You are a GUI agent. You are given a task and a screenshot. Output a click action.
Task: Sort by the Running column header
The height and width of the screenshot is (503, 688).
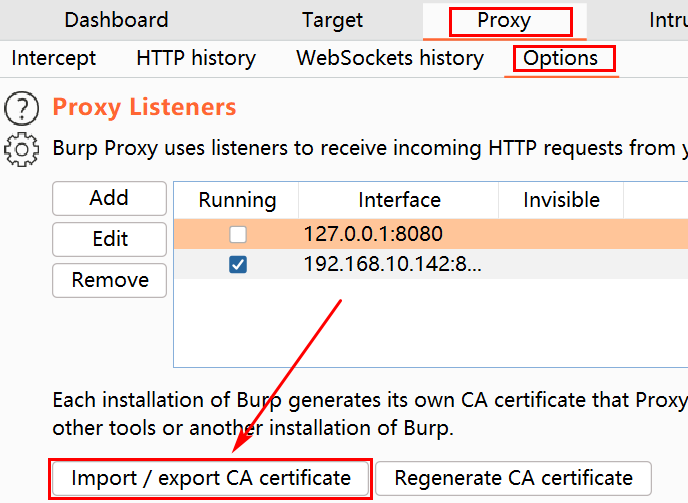(237, 200)
